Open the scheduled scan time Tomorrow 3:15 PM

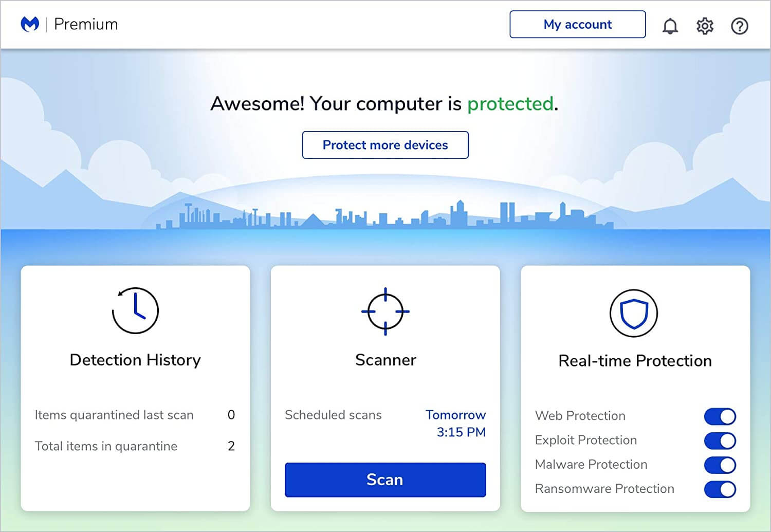(x=456, y=423)
